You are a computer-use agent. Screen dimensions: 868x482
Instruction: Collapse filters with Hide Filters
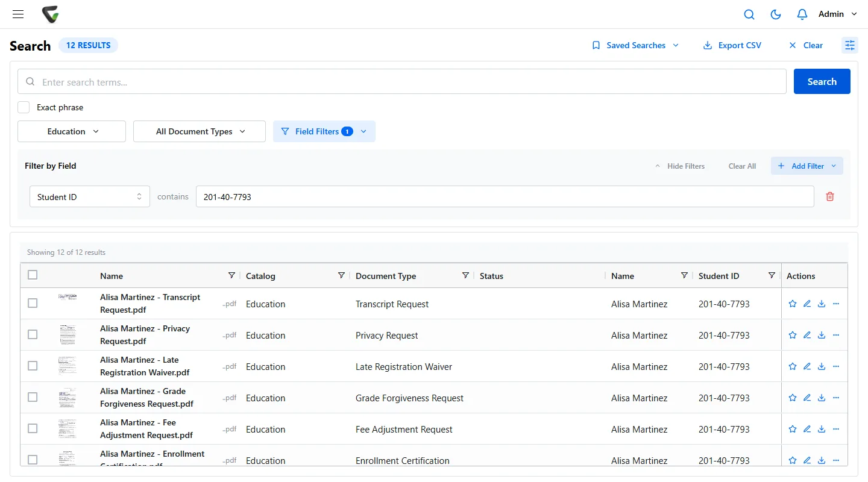pyautogui.click(x=679, y=166)
